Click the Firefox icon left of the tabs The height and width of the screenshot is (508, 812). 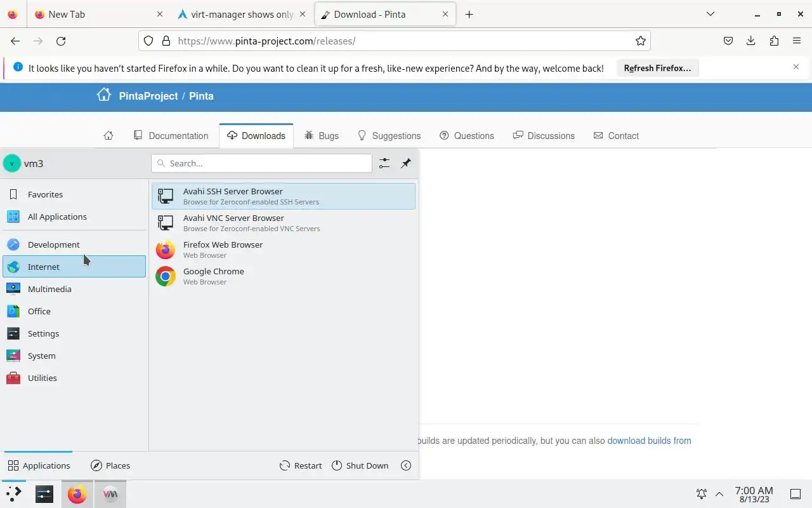13,14
